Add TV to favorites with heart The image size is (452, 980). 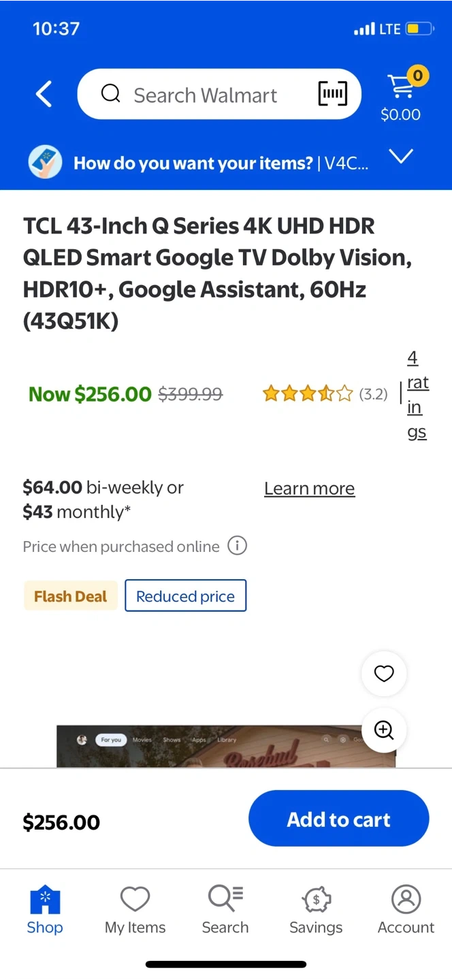tap(384, 674)
